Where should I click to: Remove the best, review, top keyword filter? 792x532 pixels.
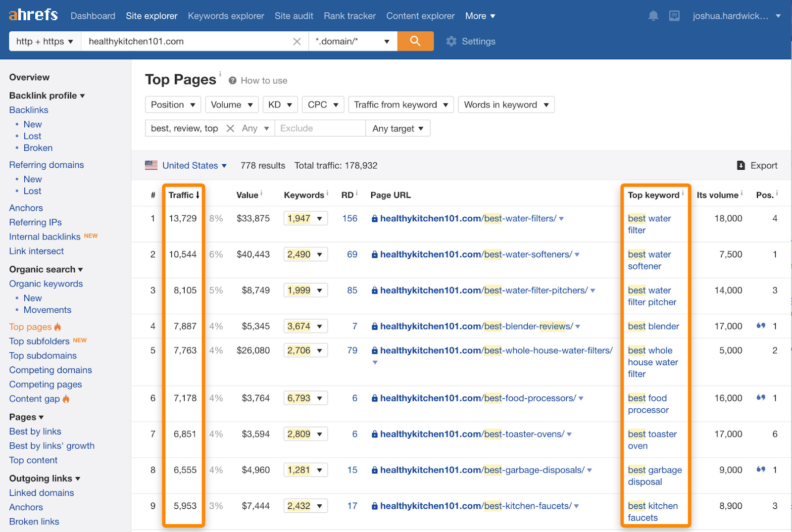pos(230,128)
